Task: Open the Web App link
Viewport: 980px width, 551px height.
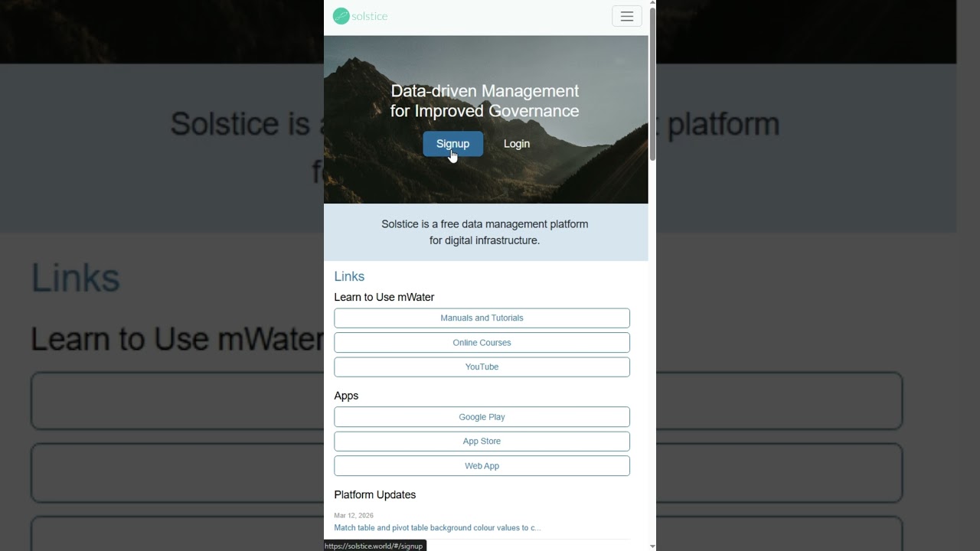Action: (x=482, y=465)
